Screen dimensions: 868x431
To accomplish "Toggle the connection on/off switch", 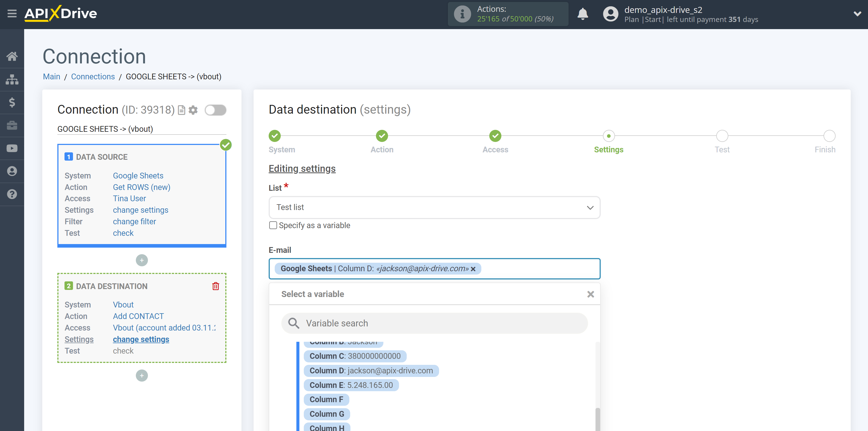I will tap(215, 110).
